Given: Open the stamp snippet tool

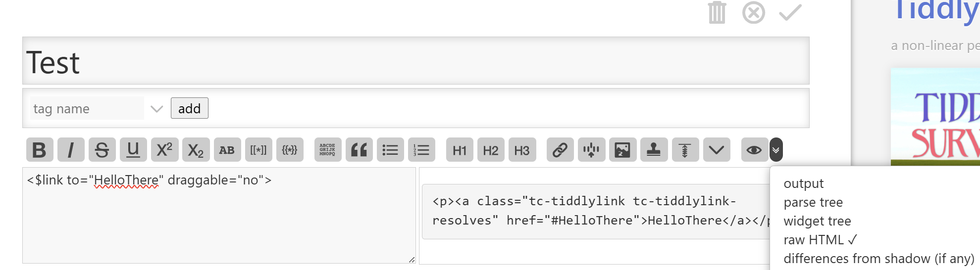Looking at the screenshot, I should [x=654, y=150].
